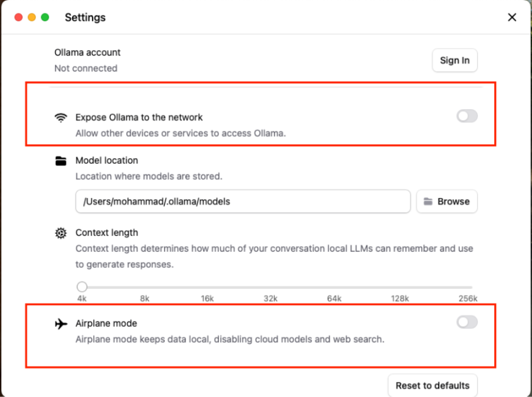Viewport: 532px width, 397px height.
Task: Click the airplane icon for Airplane mode
Action: 60,324
